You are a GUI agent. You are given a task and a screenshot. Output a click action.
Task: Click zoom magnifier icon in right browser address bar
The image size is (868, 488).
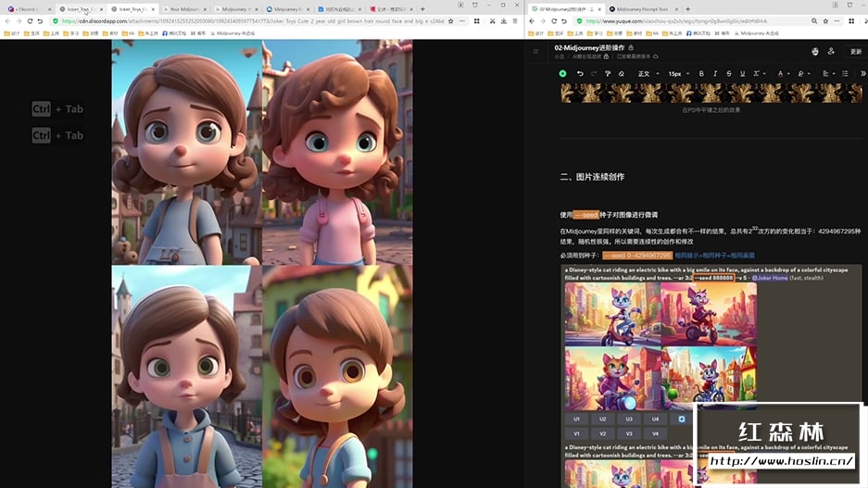point(813,21)
